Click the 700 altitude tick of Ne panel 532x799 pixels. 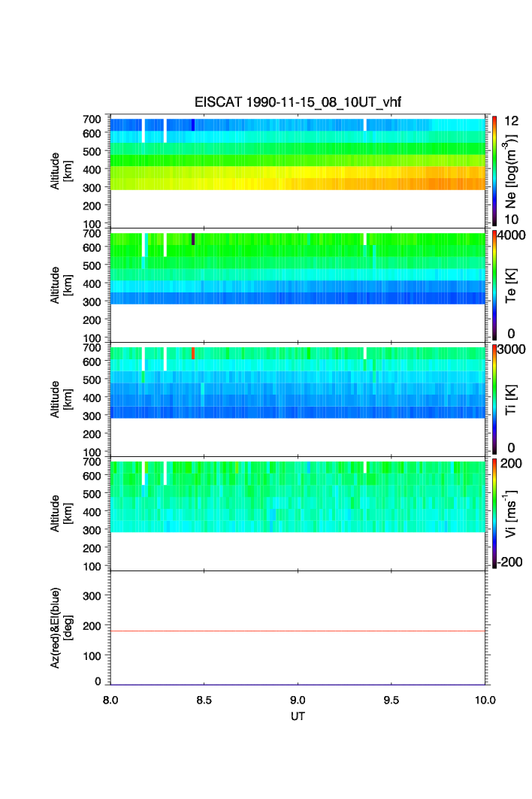tap(92, 120)
